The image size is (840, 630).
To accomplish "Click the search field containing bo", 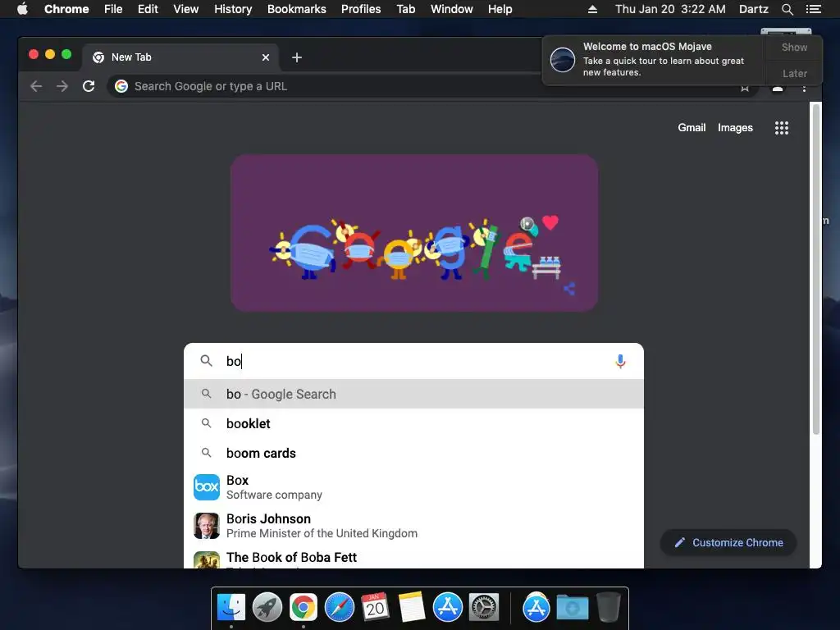I will [413, 361].
